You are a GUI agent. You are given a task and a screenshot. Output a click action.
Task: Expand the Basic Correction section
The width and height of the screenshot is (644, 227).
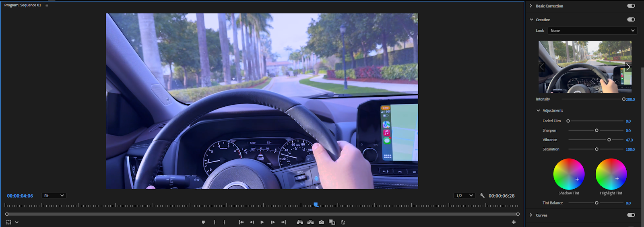(x=531, y=6)
